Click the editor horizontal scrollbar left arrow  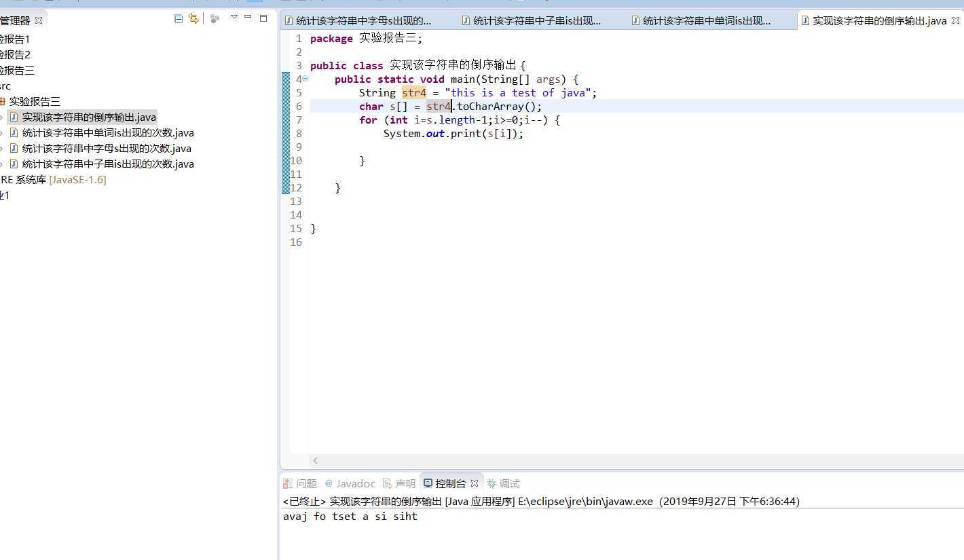(x=316, y=461)
